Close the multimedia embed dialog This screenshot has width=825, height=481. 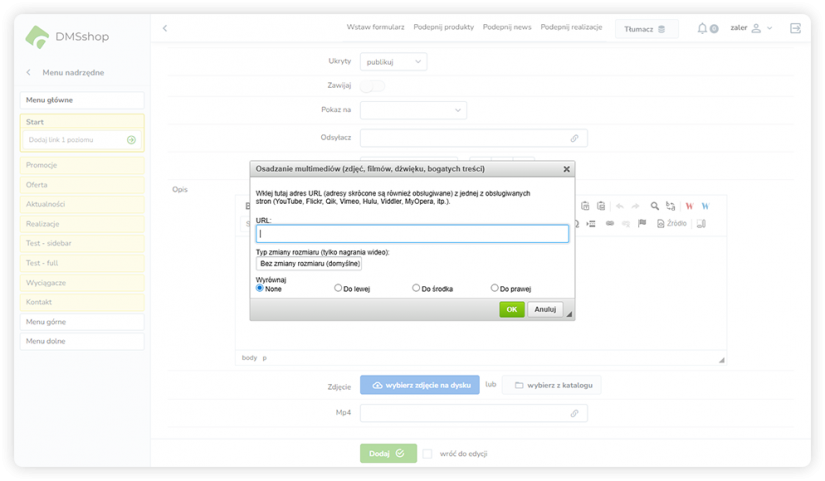(x=567, y=170)
